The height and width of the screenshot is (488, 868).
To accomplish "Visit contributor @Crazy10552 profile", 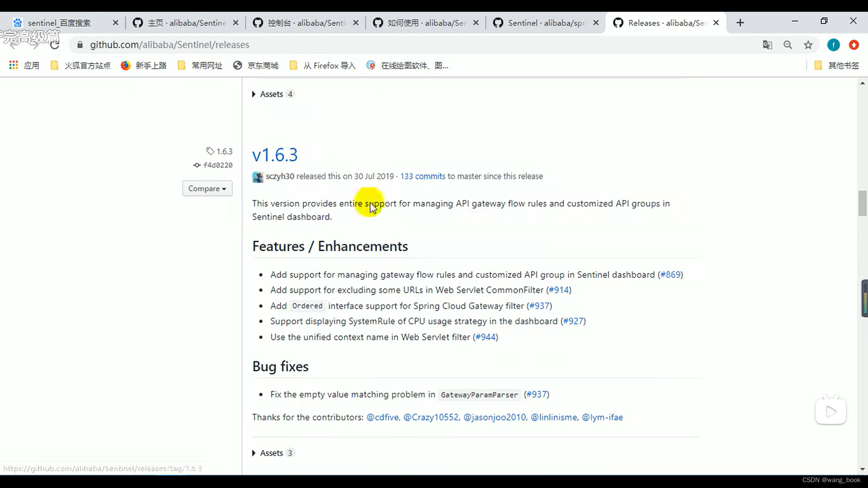I will pos(431,417).
